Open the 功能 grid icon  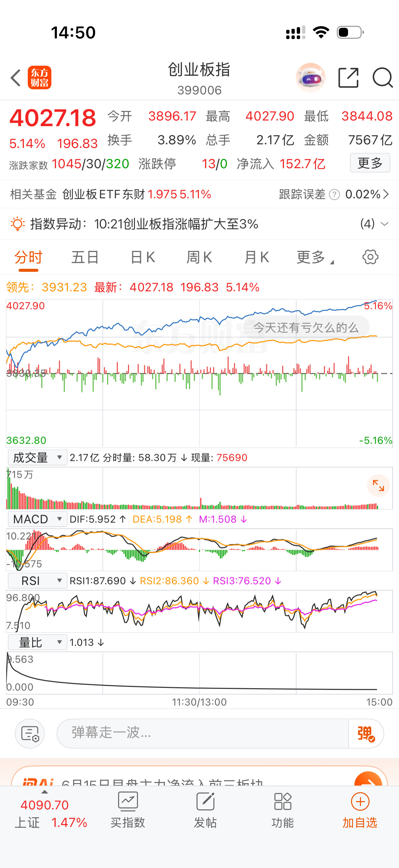pos(283,801)
